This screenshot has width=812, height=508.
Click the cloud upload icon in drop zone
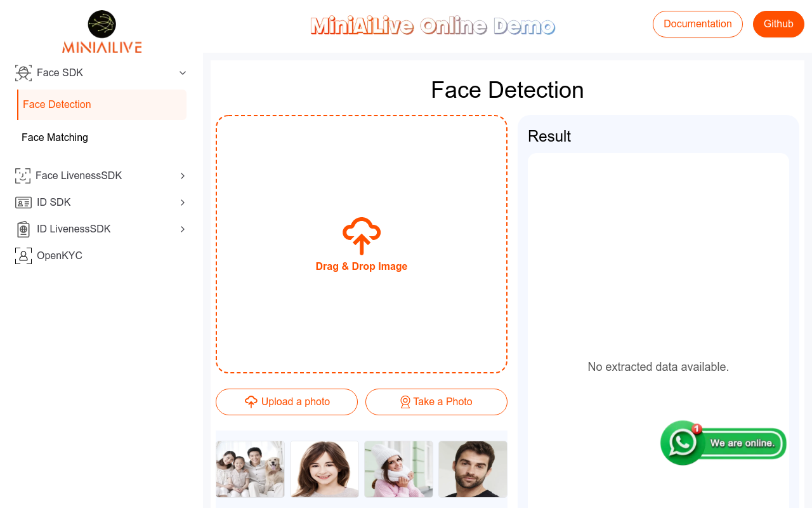tap(362, 236)
